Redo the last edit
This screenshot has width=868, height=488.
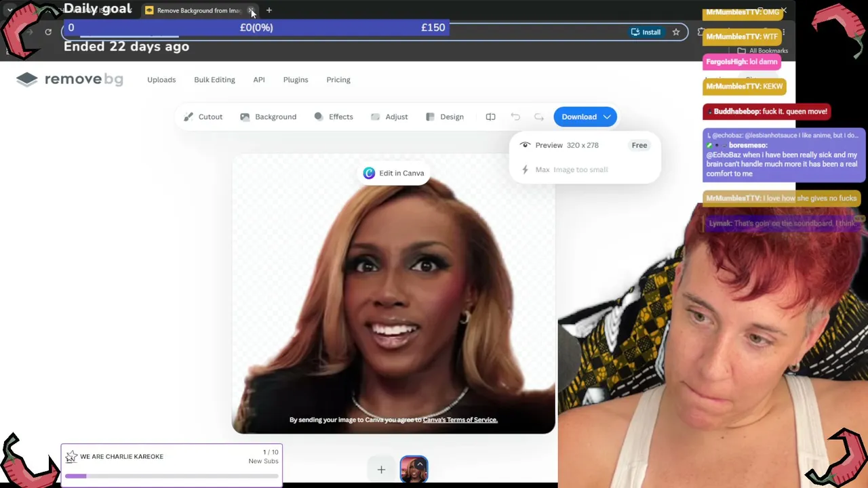pos(539,117)
